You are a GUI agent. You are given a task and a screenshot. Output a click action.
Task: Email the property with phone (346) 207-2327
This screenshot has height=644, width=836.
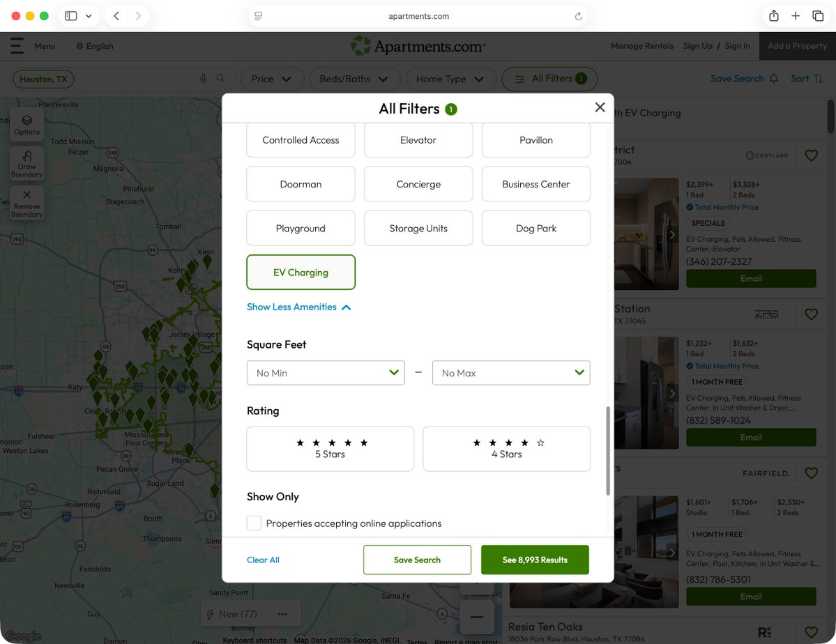751,278
